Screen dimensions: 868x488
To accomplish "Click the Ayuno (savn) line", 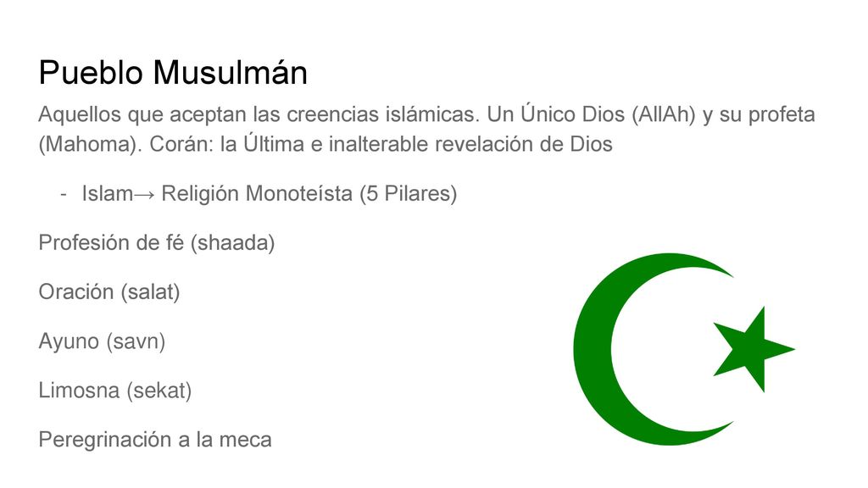I will [x=102, y=341].
